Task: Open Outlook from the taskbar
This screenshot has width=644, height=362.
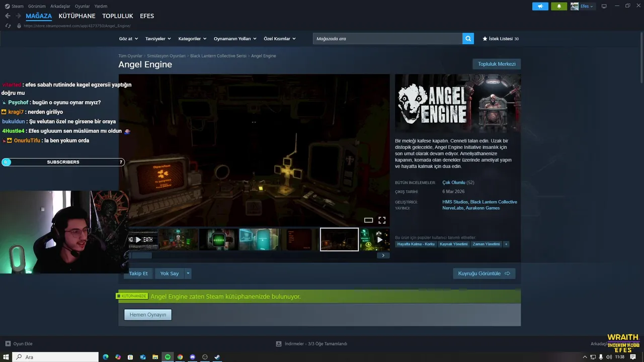Action: 143,357
